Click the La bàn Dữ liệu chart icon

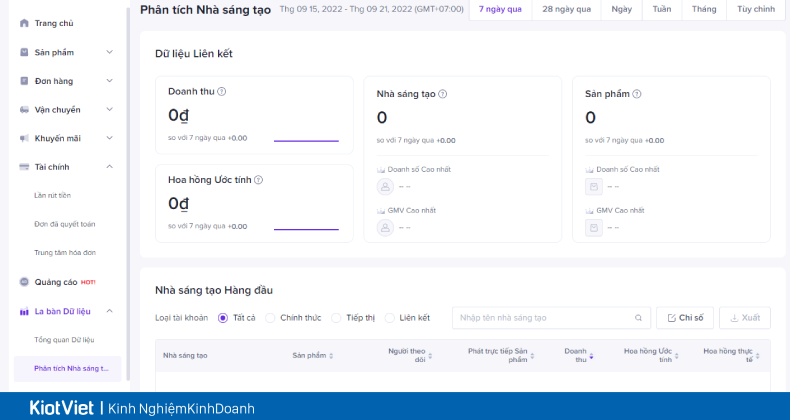25,311
